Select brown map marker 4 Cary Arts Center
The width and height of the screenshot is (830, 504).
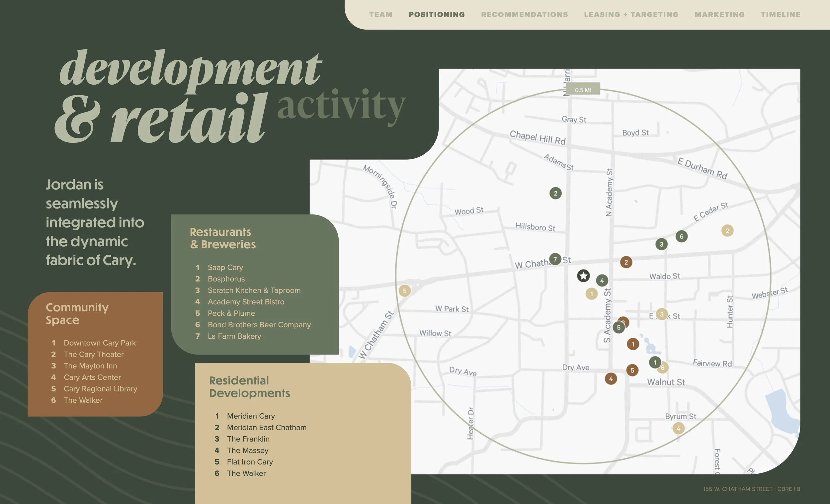click(611, 379)
